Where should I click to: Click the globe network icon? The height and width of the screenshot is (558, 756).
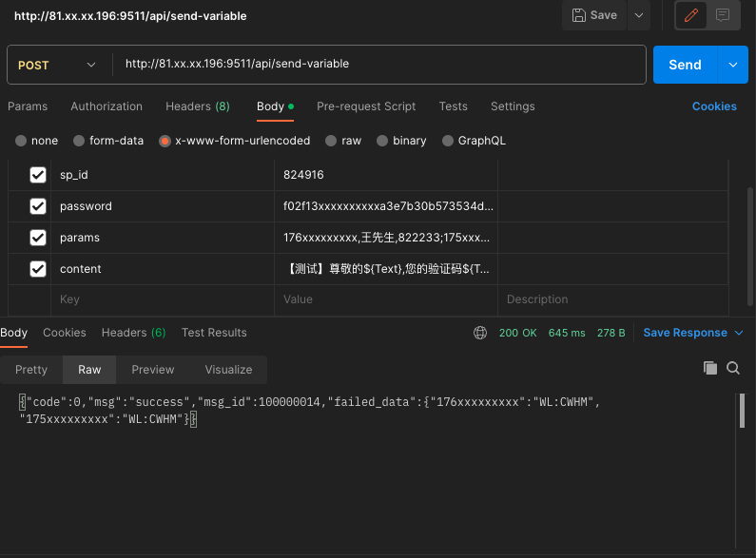pos(480,333)
